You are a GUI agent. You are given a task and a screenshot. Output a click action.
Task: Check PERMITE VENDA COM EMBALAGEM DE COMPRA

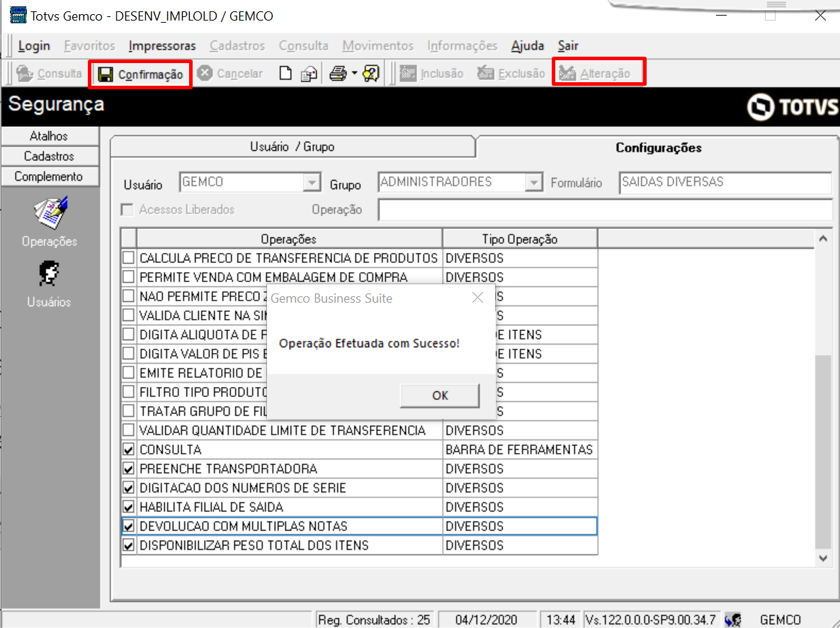[x=129, y=277]
